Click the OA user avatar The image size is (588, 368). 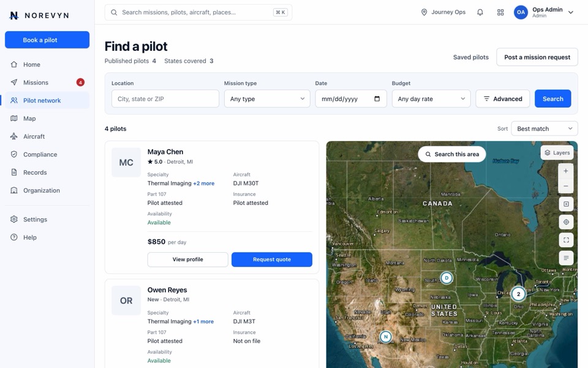pos(521,12)
